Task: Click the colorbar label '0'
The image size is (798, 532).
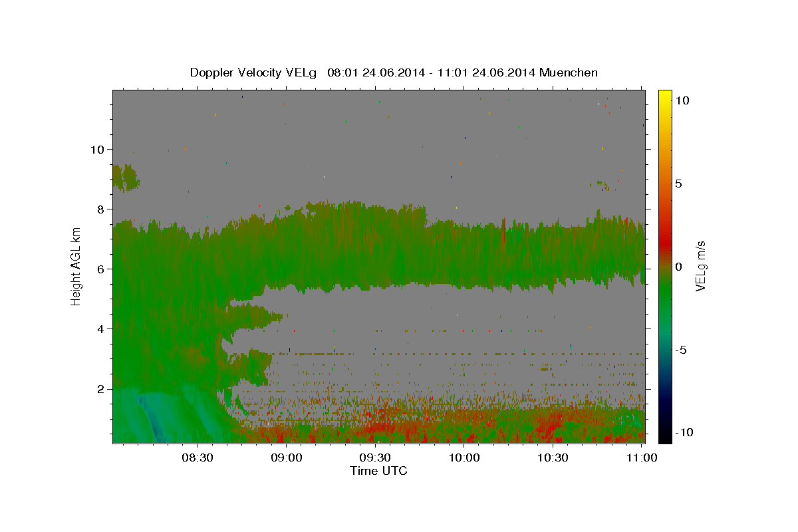Action: point(678,267)
